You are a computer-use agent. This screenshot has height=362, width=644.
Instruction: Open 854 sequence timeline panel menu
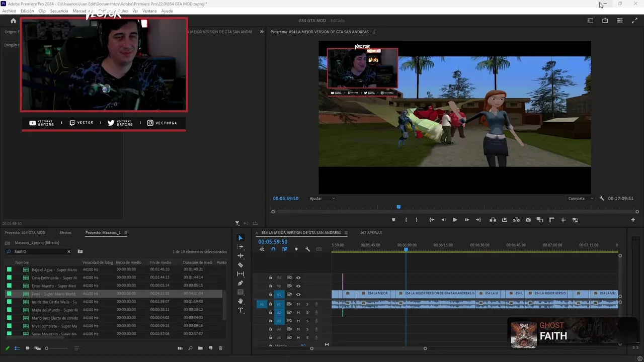(x=346, y=233)
